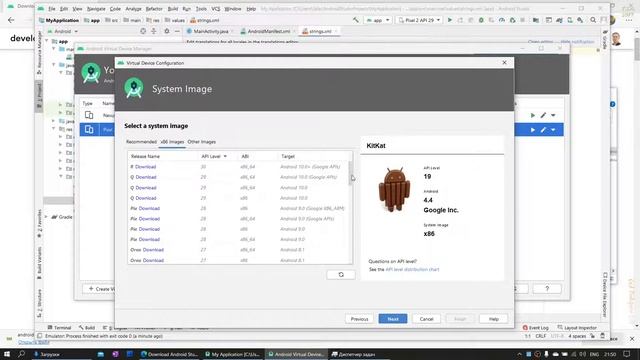Open the API level distribution chart link

[x=412, y=269]
